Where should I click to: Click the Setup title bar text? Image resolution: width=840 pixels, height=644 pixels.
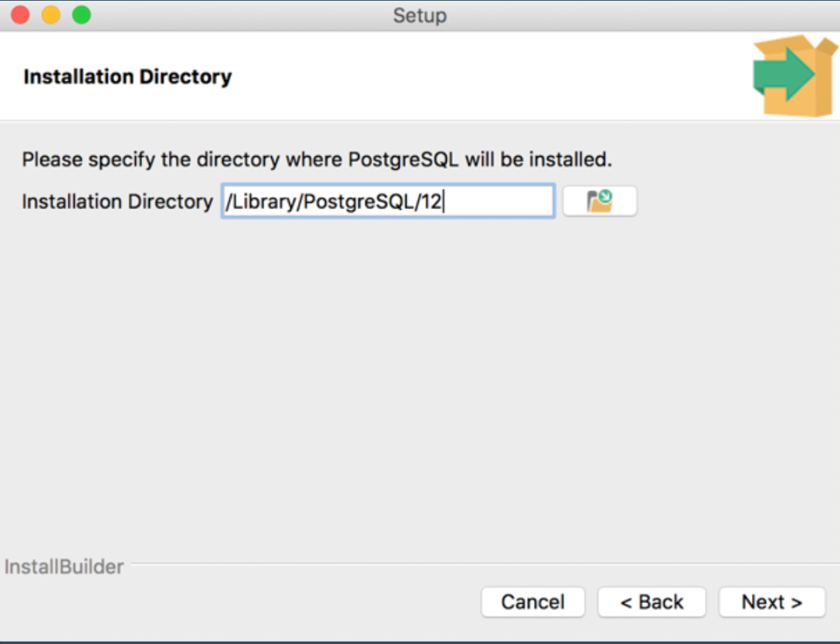click(419, 16)
